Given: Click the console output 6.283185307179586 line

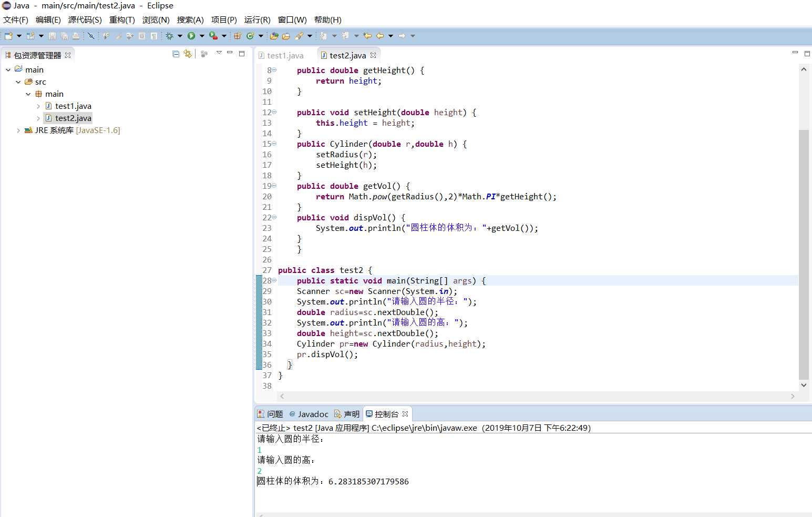Looking at the screenshot, I should [333, 481].
